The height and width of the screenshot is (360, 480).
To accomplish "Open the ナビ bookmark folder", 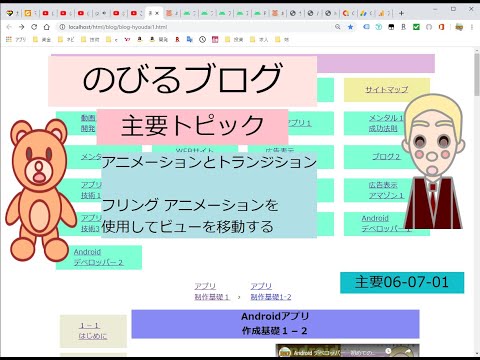I will [66, 39].
